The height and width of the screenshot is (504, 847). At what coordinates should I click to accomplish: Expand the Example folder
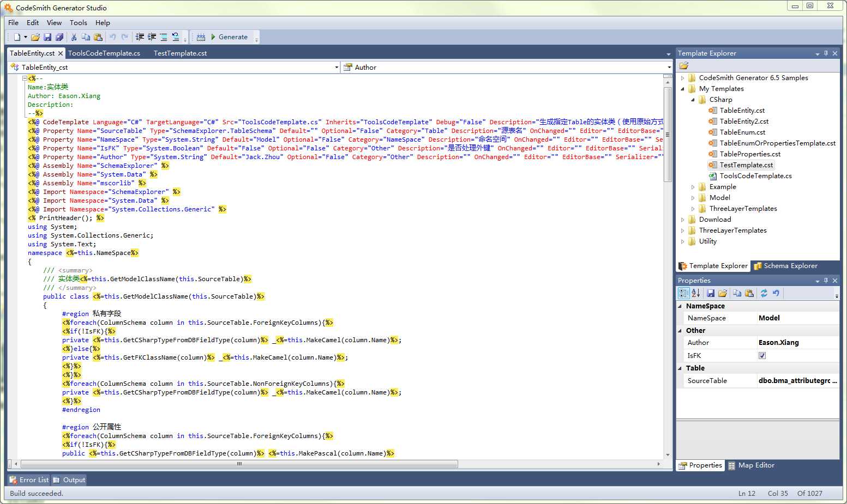(693, 187)
